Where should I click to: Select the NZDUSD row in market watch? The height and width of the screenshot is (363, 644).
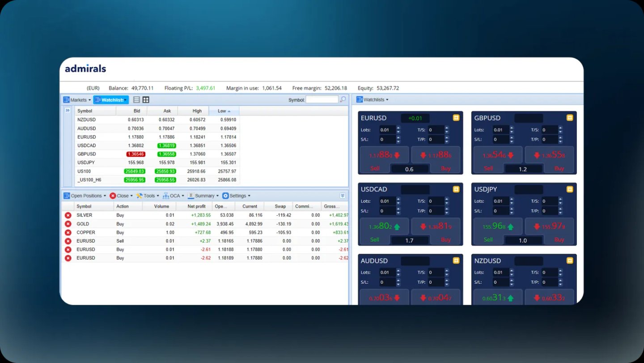pos(157,120)
